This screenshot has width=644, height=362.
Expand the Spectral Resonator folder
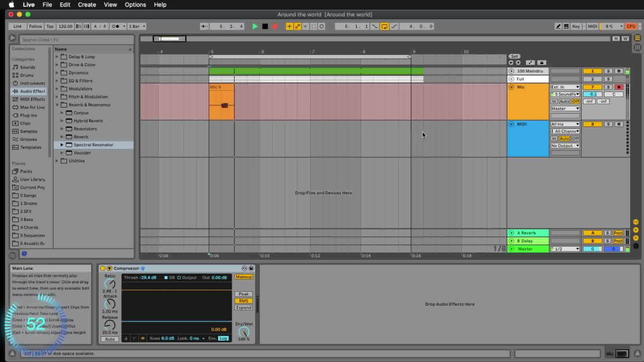click(x=62, y=145)
